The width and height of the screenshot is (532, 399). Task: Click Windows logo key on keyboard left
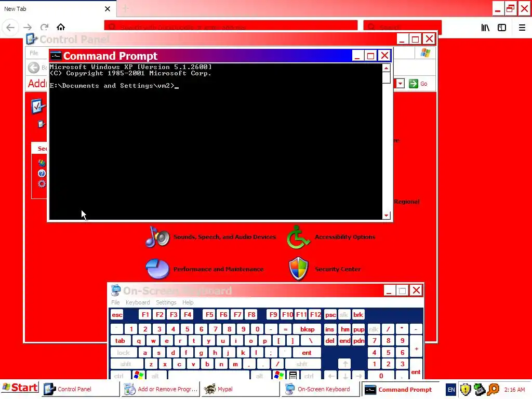click(138, 375)
